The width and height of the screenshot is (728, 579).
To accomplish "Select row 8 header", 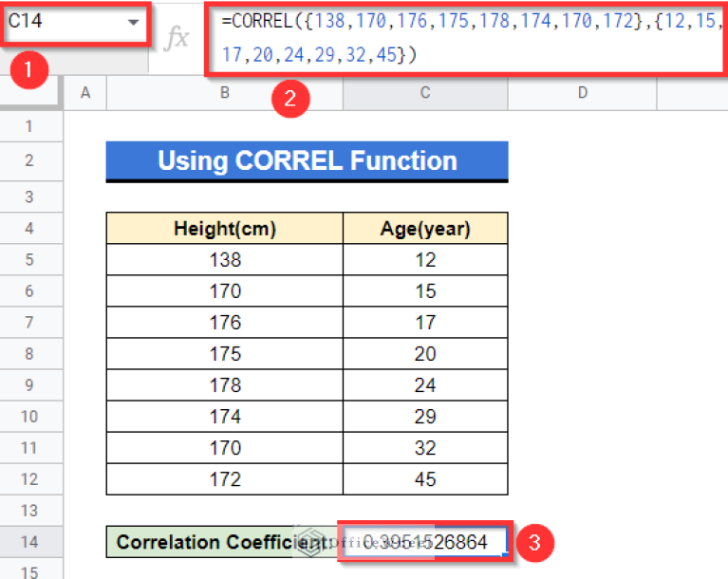I will (28, 354).
